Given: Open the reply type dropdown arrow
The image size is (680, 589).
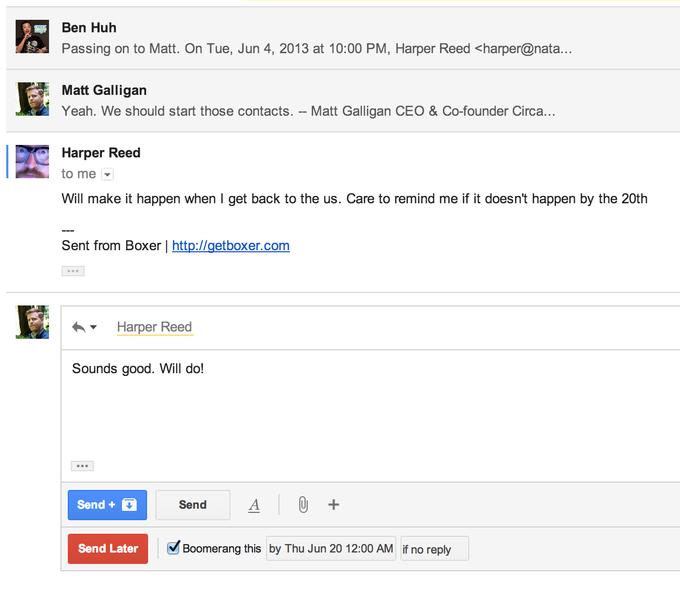Looking at the screenshot, I should (x=94, y=327).
